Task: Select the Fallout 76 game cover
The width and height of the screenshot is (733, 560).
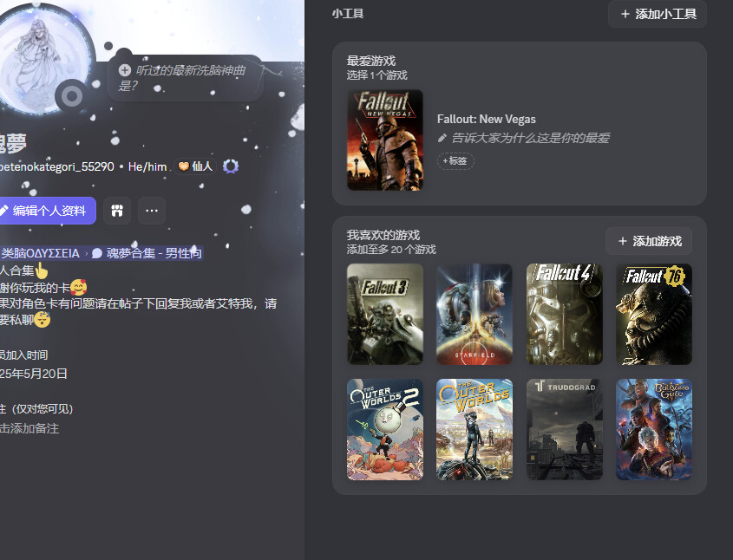Action: [x=654, y=314]
